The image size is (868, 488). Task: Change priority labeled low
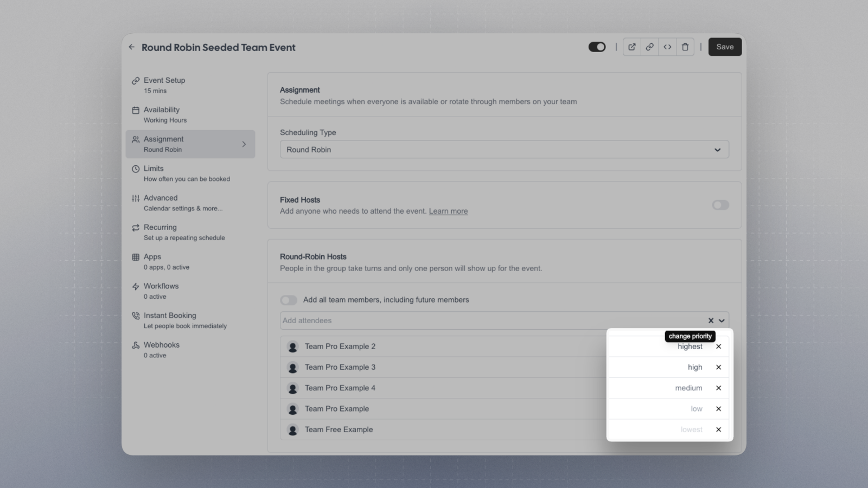coord(697,409)
